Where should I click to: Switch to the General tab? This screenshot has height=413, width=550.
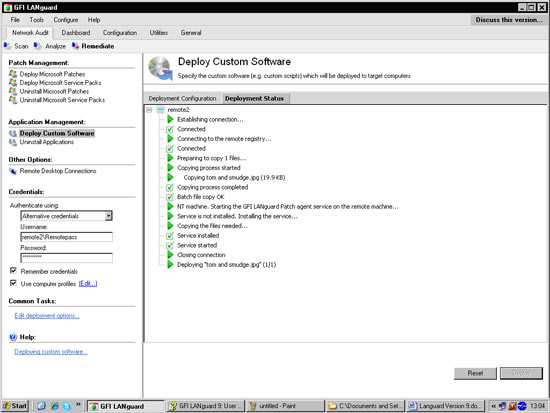[191, 33]
